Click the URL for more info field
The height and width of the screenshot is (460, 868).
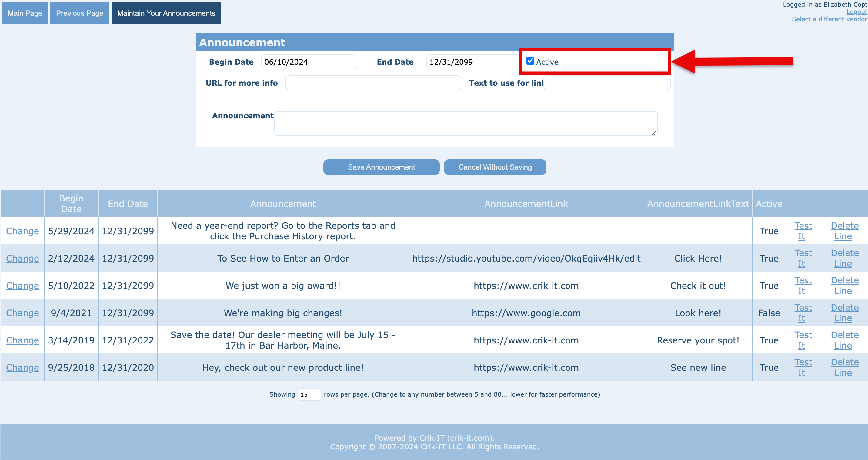coord(373,83)
